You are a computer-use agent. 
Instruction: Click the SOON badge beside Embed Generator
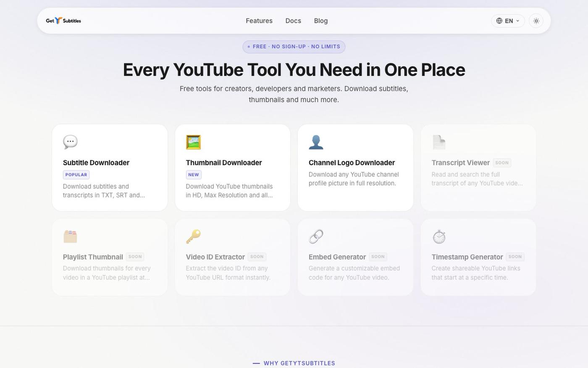(378, 257)
